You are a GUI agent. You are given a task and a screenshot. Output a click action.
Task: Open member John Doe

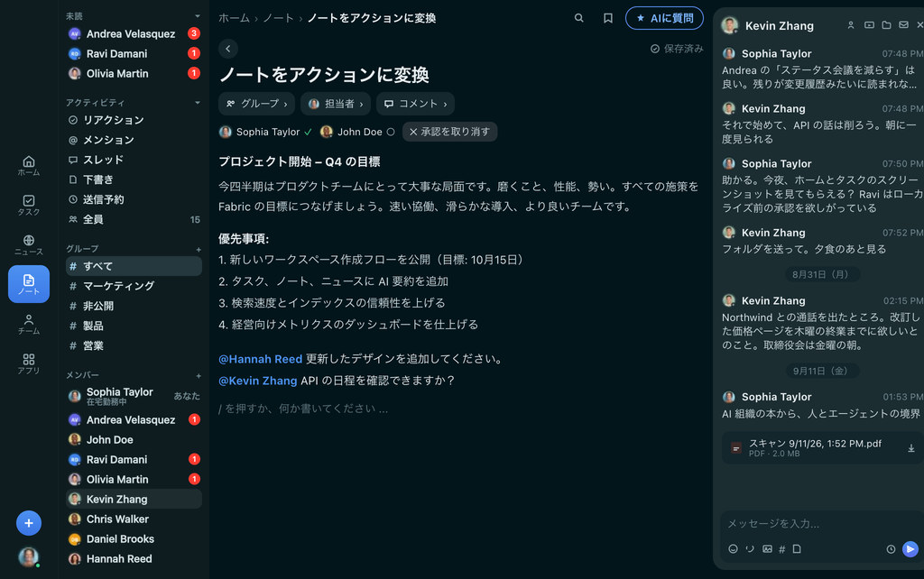pyautogui.click(x=134, y=439)
